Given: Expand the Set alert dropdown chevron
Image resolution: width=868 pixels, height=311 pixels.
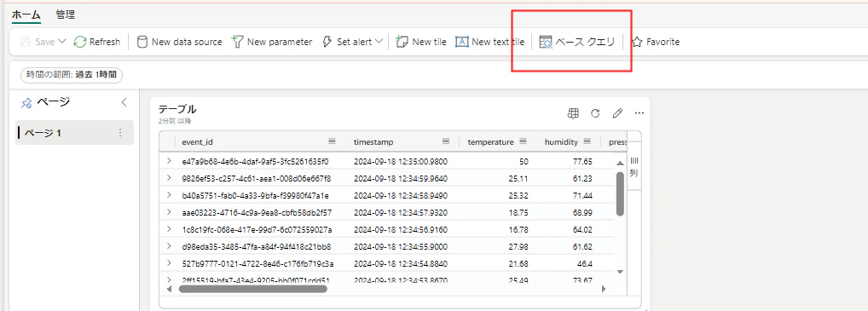Looking at the screenshot, I should tap(379, 42).
